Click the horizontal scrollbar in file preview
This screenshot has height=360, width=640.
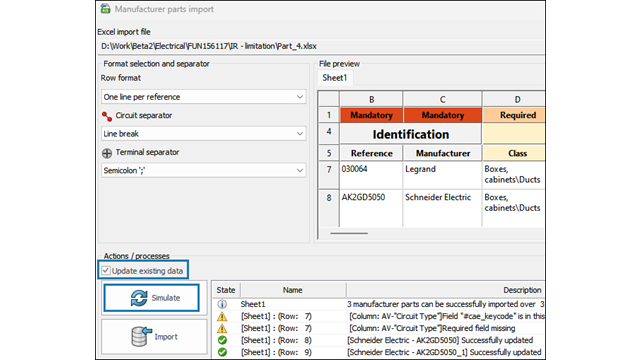click(x=349, y=233)
